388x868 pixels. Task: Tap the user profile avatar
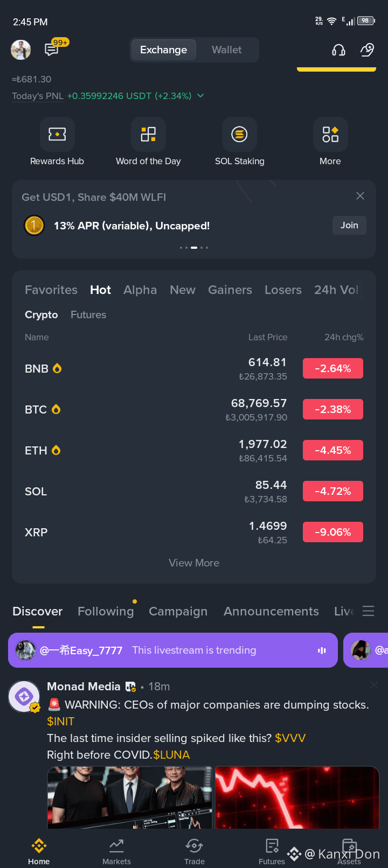click(21, 50)
